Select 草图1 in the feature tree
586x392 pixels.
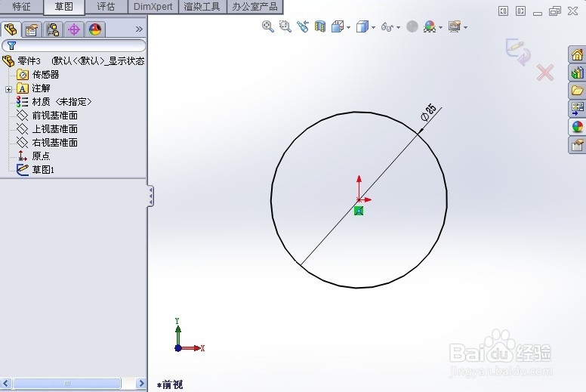pyautogui.click(x=35, y=170)
